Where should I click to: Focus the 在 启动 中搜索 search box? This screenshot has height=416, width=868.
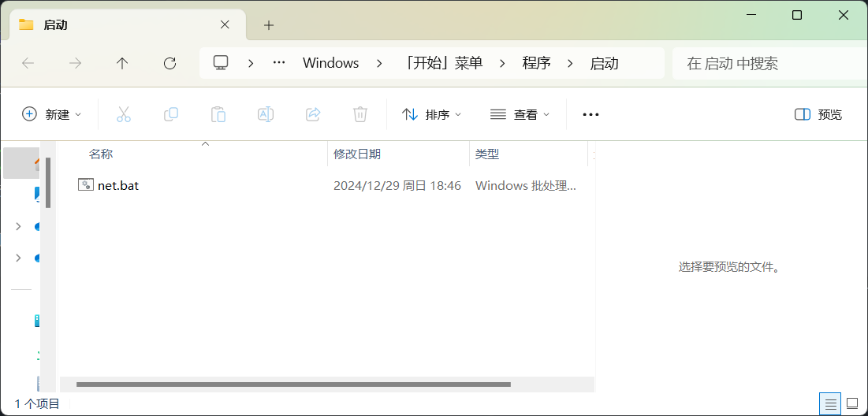click(769, 63)
